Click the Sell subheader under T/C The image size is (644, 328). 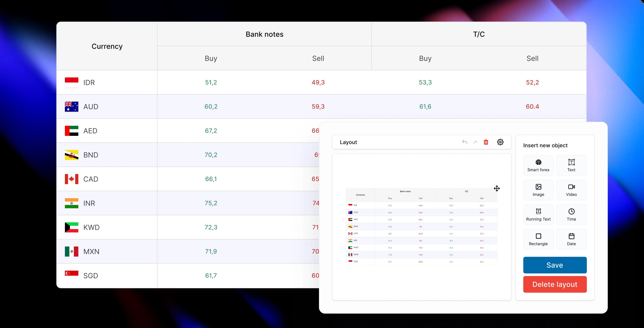coord(532,58)
